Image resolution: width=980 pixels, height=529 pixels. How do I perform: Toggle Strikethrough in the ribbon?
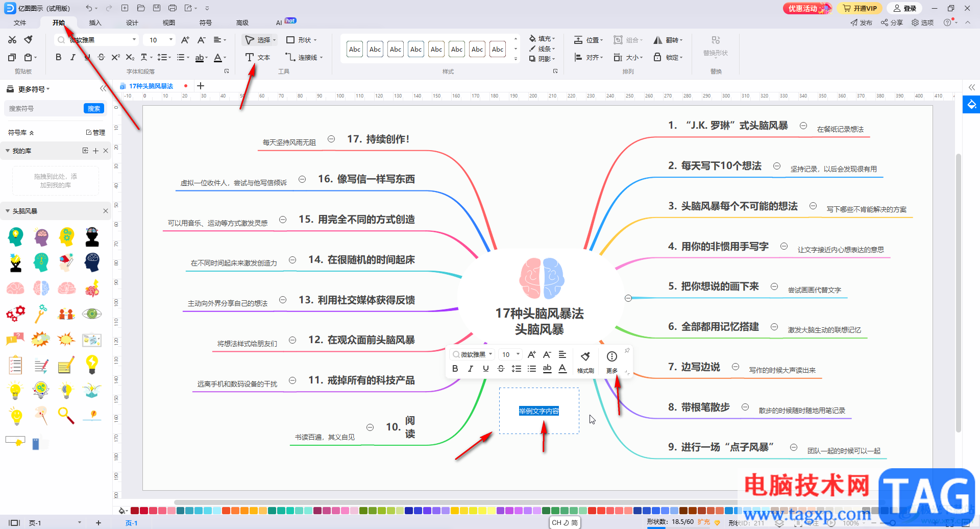pos(102,57)
